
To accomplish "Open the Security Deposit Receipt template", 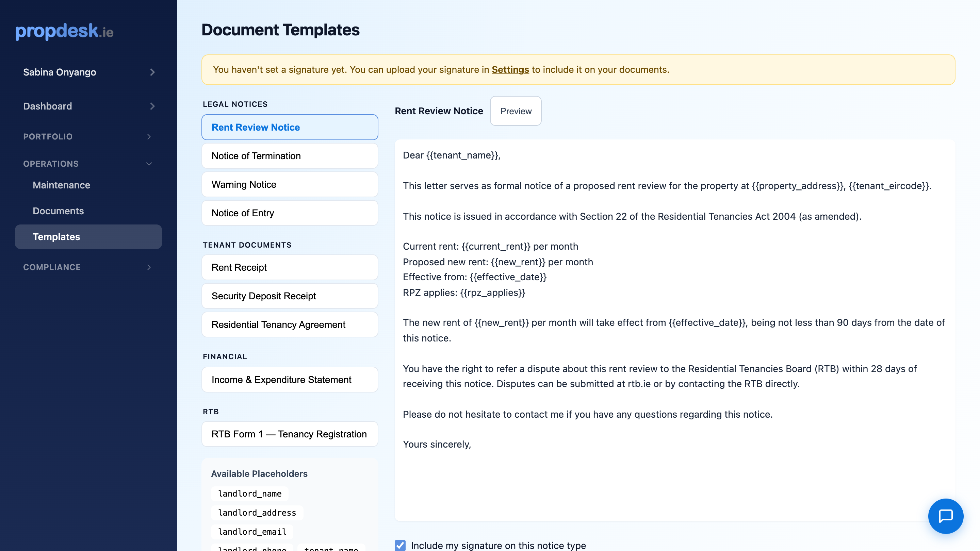I will point(290,296).
